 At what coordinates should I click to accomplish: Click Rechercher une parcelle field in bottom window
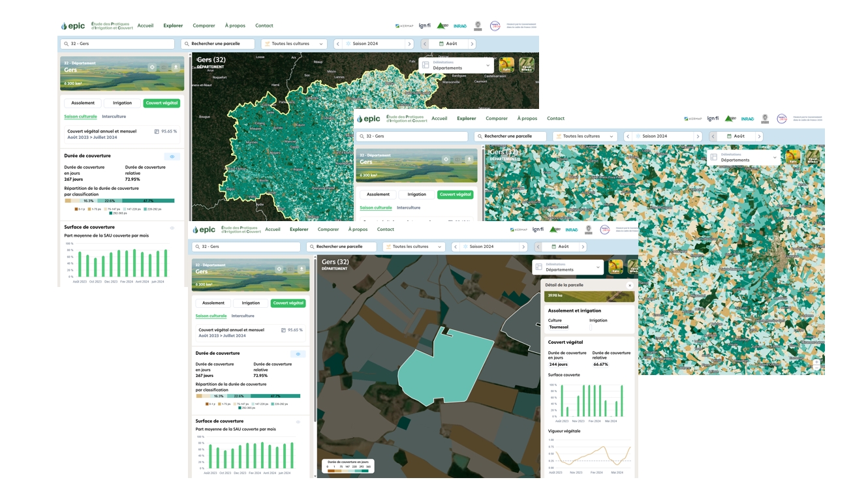341,247
